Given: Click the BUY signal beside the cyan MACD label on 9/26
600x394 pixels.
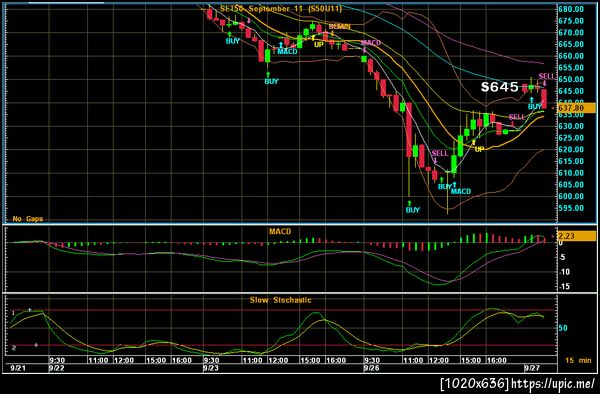Looking at the screenshot, I should click(x=444, y=187).
